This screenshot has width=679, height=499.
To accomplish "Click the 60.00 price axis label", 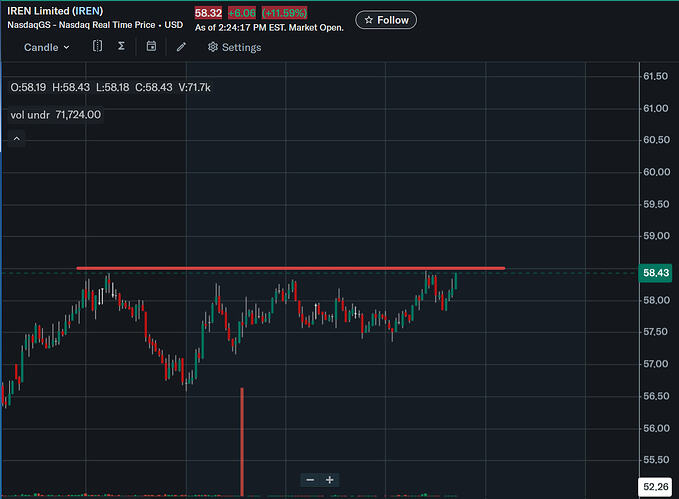I will 656,172.
